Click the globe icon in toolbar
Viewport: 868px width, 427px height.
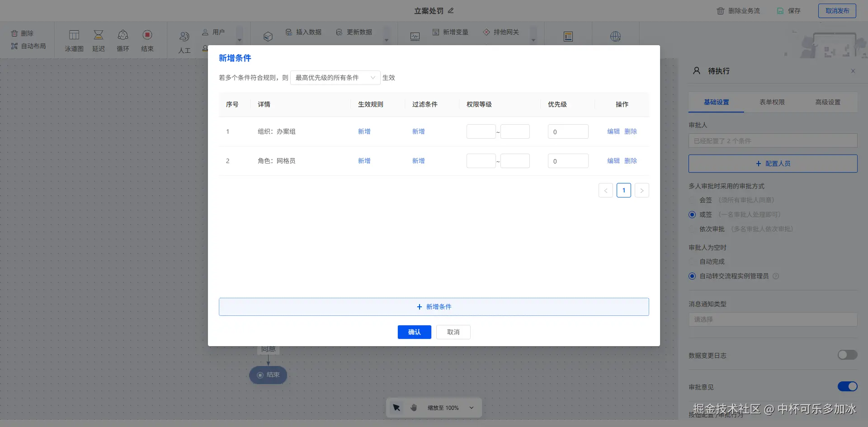[616, 37]
